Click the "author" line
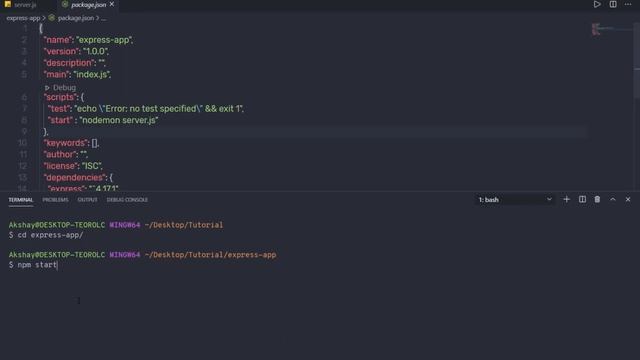 (65, 154)
